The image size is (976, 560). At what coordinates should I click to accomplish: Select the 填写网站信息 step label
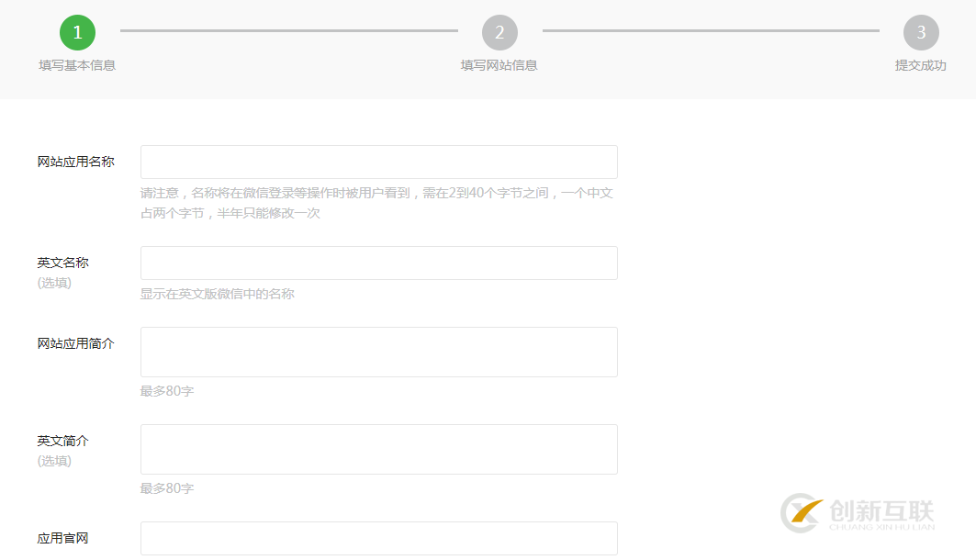pyautogui.click(x=499, y=65)
